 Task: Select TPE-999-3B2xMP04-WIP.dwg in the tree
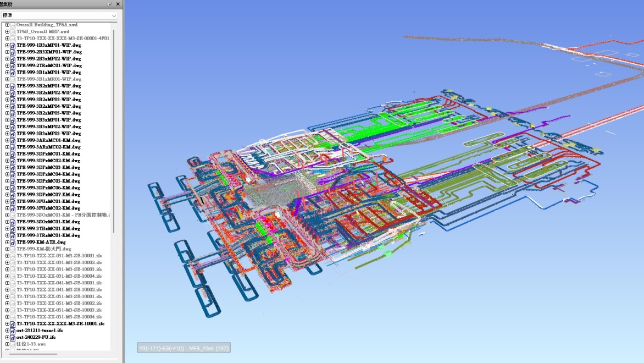coord(48,106)
